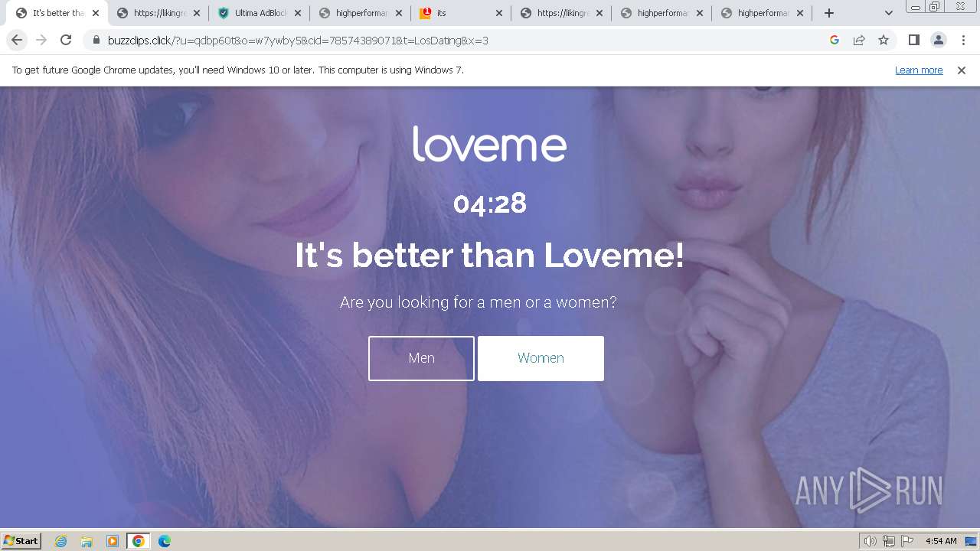Switch to the first https://likingr tab
The width and height of the screenshot is (980, 551).
(159, 13)
